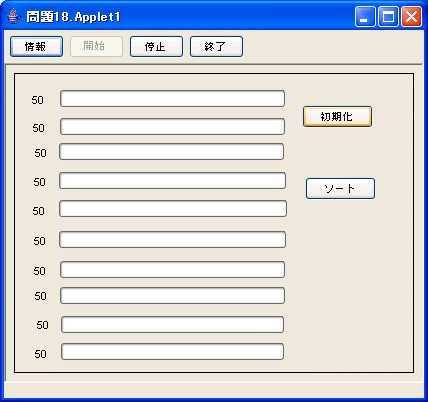
Task: Select the fifth bar field from top
Action: (173, 209)
